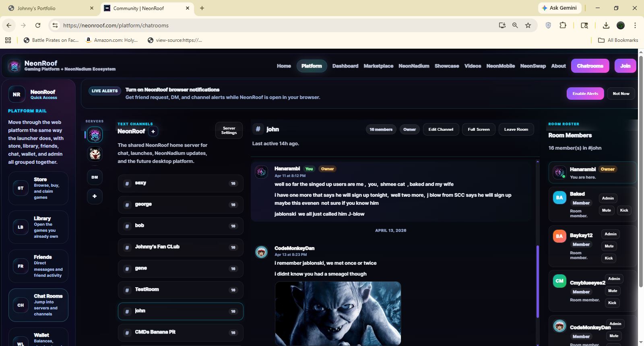Open the Home nav item
The width and height of the screenshot is (644, 346).
[284, 66]
